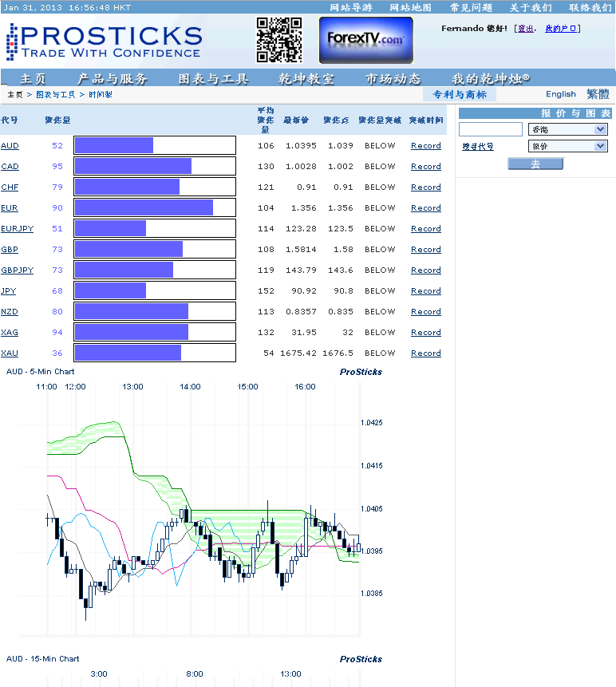
Task: Open the 主页 menu item
Action: click(33, 79)
